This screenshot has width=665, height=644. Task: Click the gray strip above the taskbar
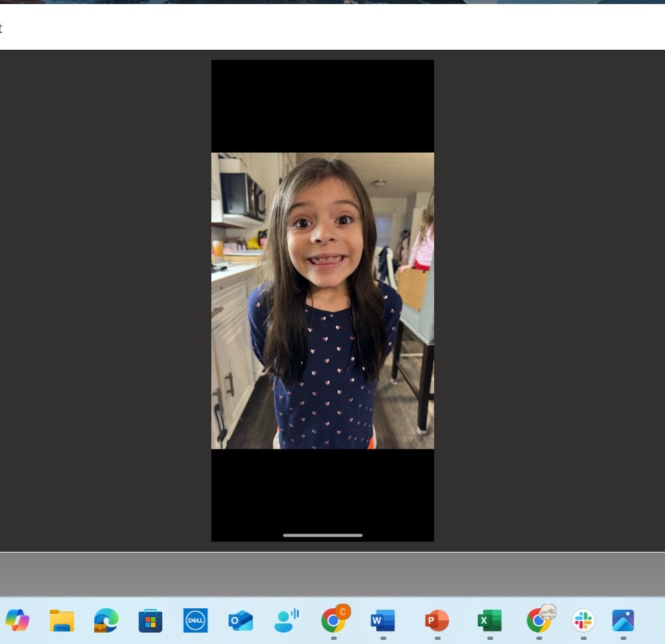pos(332,574)
